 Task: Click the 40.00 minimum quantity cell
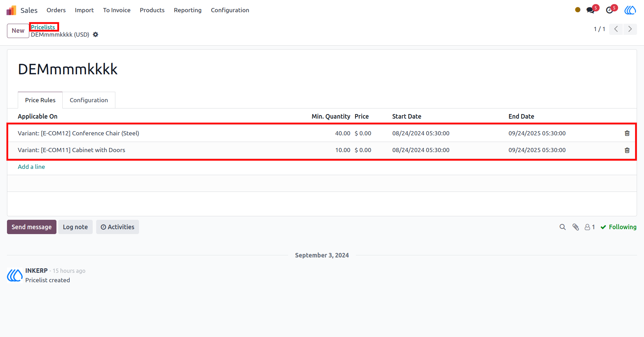343,133
